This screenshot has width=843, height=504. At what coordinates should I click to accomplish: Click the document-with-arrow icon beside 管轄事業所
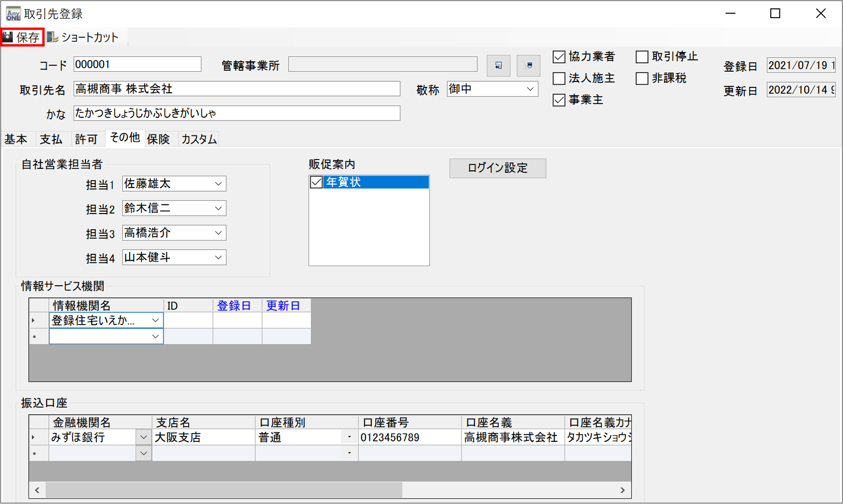coord(498,65)
